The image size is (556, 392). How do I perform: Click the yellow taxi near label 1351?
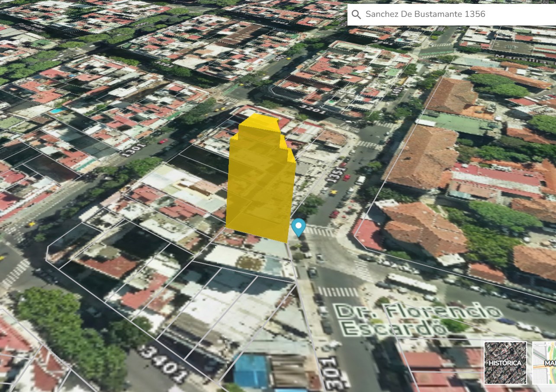[333, 192]
